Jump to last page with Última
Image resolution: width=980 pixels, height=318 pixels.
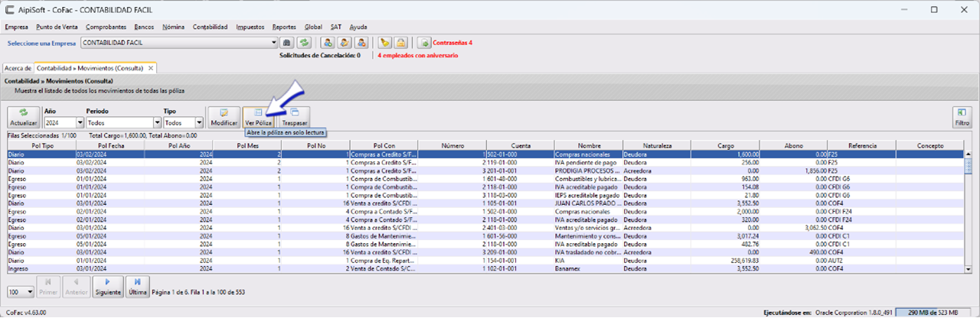tap(137, 287)
